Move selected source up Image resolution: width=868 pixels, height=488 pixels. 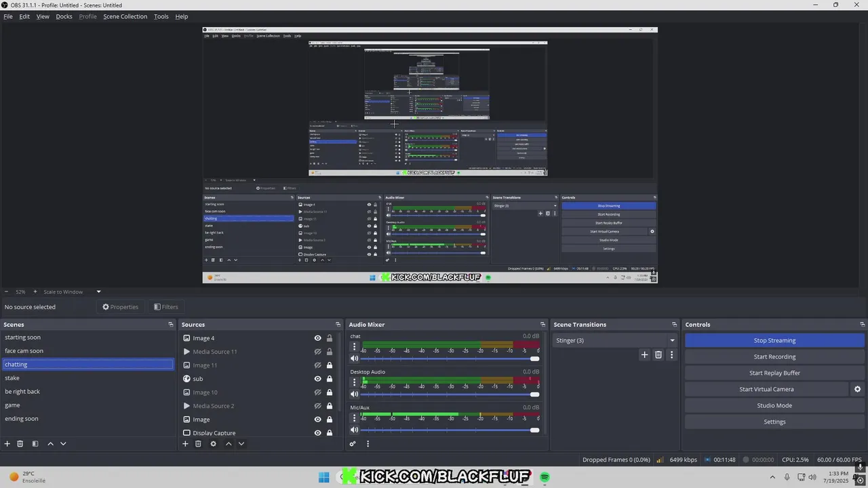pyautogui.click(x=229, y=444)
